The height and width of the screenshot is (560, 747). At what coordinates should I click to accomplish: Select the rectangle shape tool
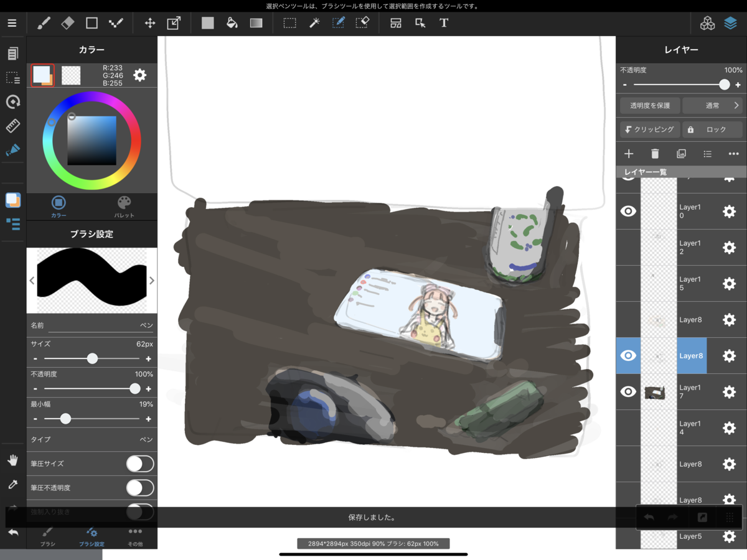(92, 23)
